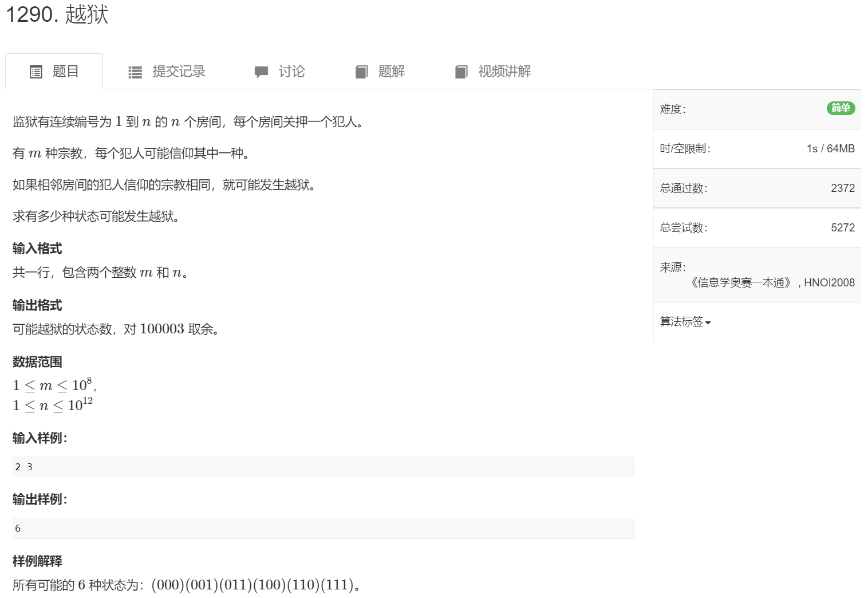The height and width of the screenshot is (598, 868).
Task: Click the constraint line for m up to 10^8
Action: click(54, 385)
